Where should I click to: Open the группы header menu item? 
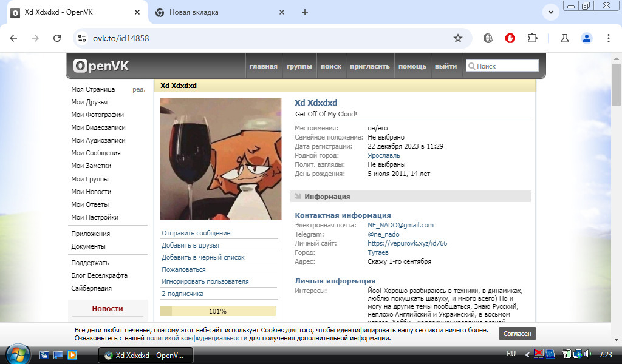(x=299, y=66)
